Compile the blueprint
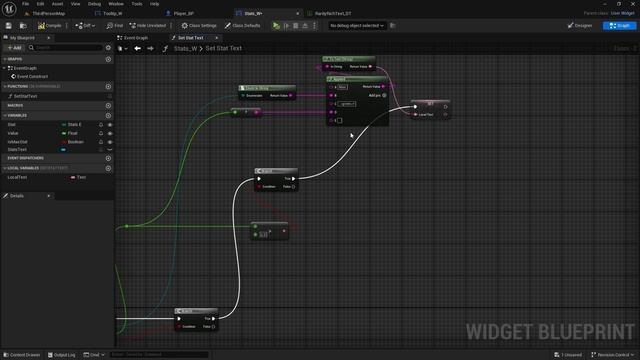 click(49, 26)
